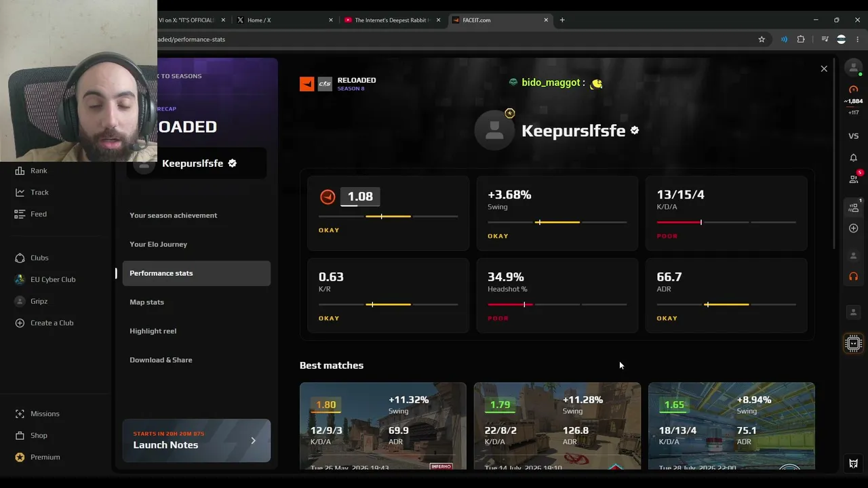Select Download & Share section
Screen dimensions: 868x488
pyautogui.click(x=197, y=360)
